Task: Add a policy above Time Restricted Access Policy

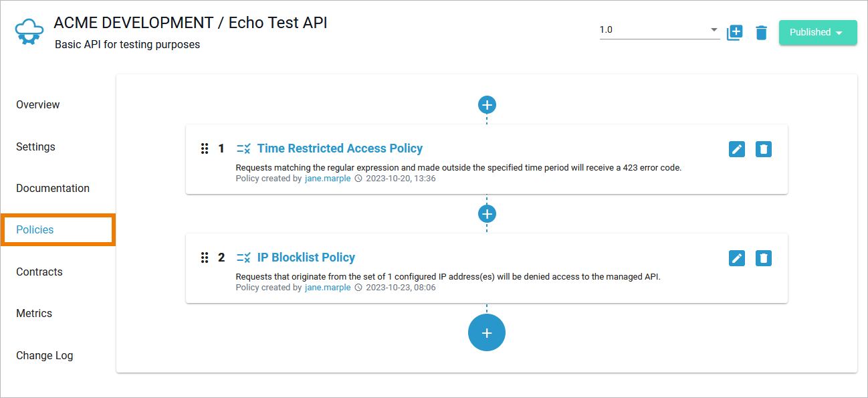Action: coord(487,105)
